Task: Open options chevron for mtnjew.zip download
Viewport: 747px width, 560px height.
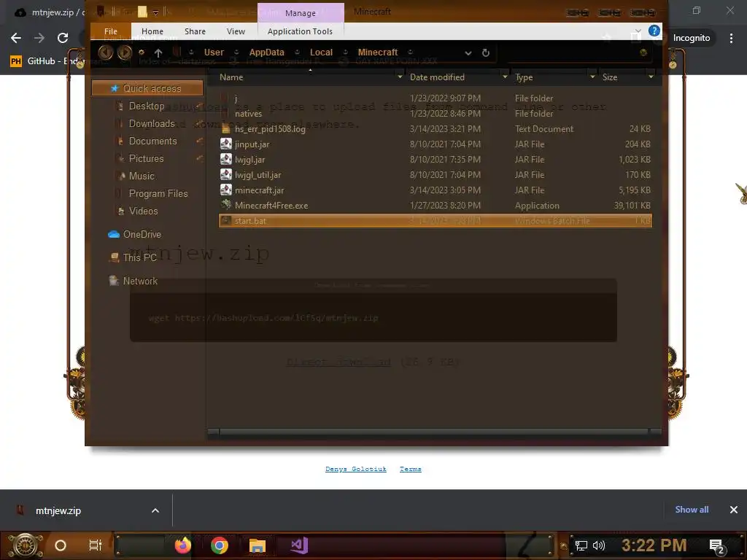Action: tap(155, 510)
